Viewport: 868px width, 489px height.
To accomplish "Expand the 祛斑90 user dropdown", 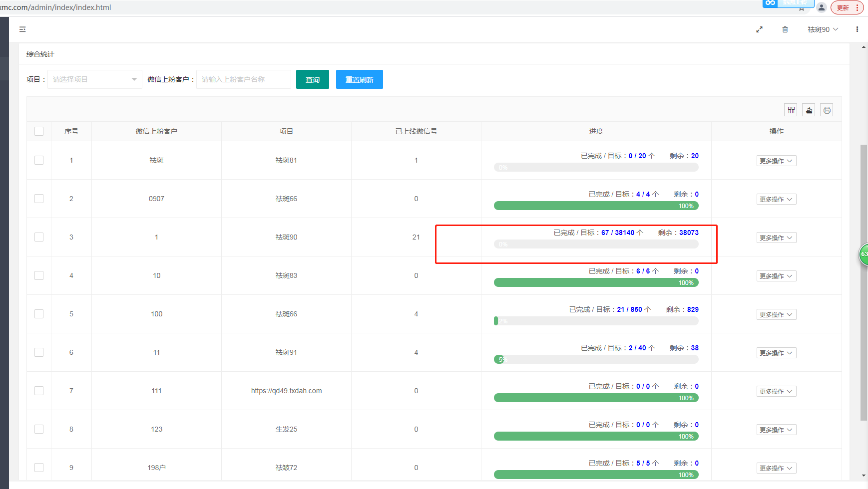I will (x=823, y=29).
